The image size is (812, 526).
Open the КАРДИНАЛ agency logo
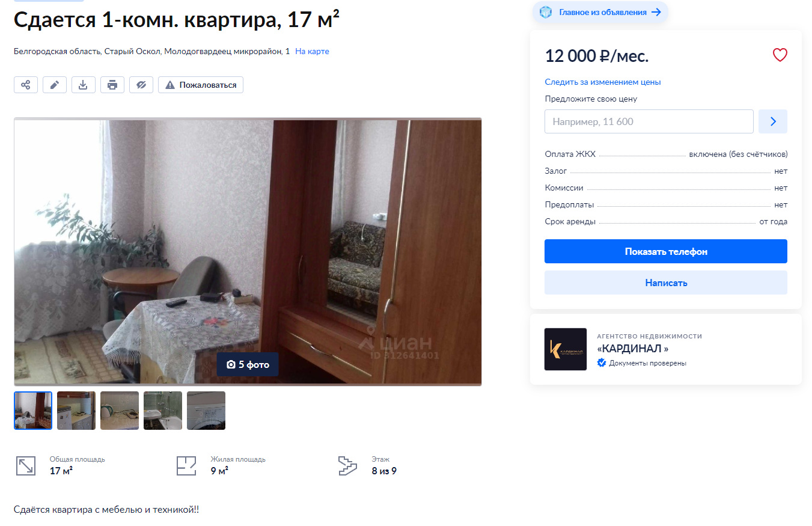pos(566,349)
